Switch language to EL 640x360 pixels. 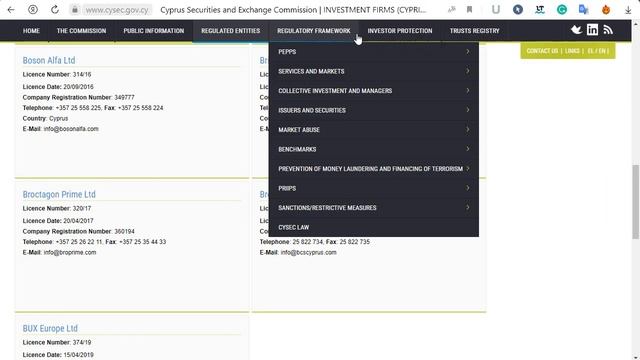[590, 51]
